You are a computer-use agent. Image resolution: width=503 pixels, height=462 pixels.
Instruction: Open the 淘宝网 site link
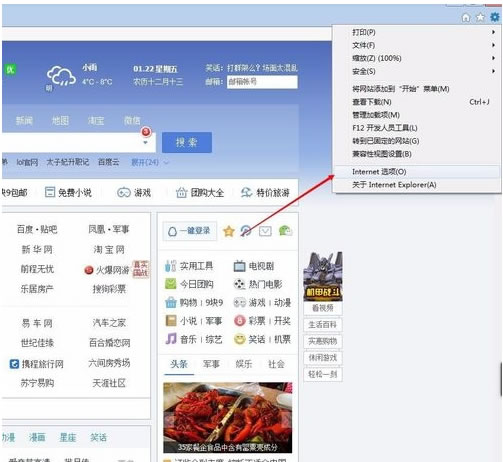pyautogui.click(x=109, y=249)
